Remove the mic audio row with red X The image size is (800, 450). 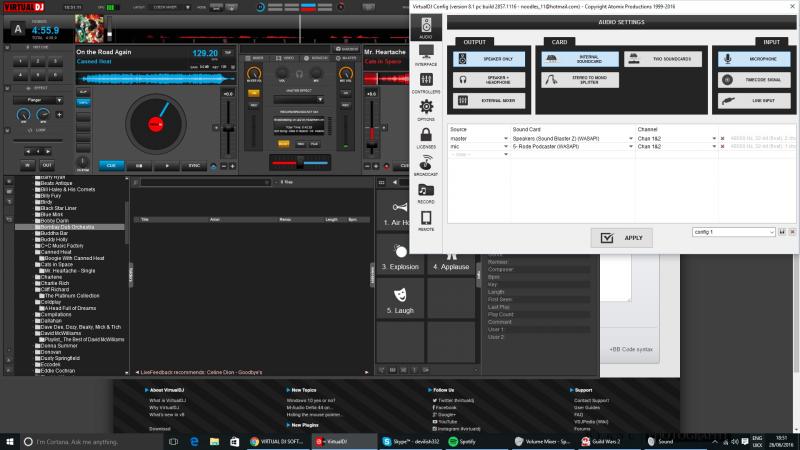pyautogui.click(x=722, y=146)
